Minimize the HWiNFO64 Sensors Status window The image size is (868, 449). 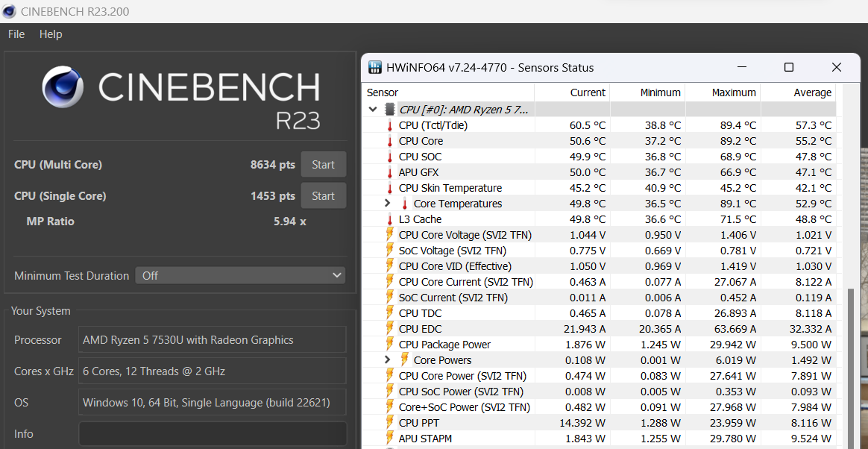pos(741,68)
